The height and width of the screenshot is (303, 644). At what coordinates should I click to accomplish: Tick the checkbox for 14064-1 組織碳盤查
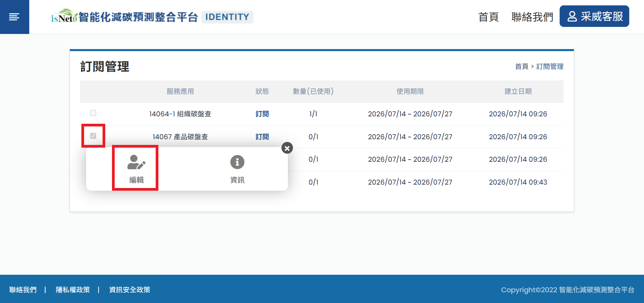[93, 113]
